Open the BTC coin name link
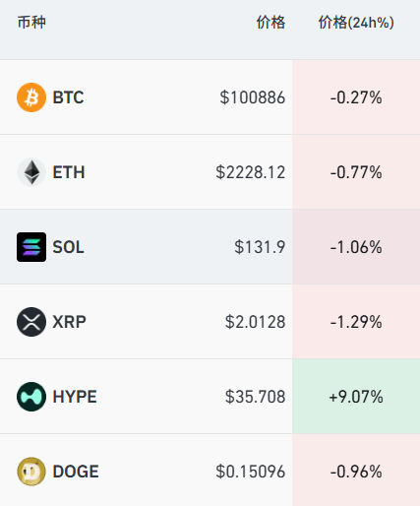The width and height of the screenshot is (420, 506). (x=69, y=97)
